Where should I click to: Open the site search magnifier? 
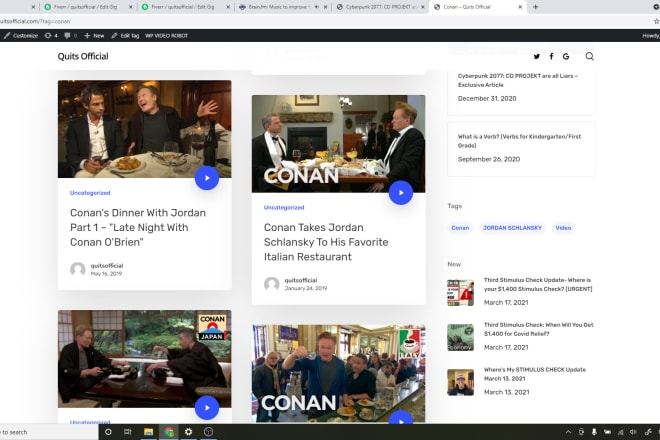tap(589, 56)
